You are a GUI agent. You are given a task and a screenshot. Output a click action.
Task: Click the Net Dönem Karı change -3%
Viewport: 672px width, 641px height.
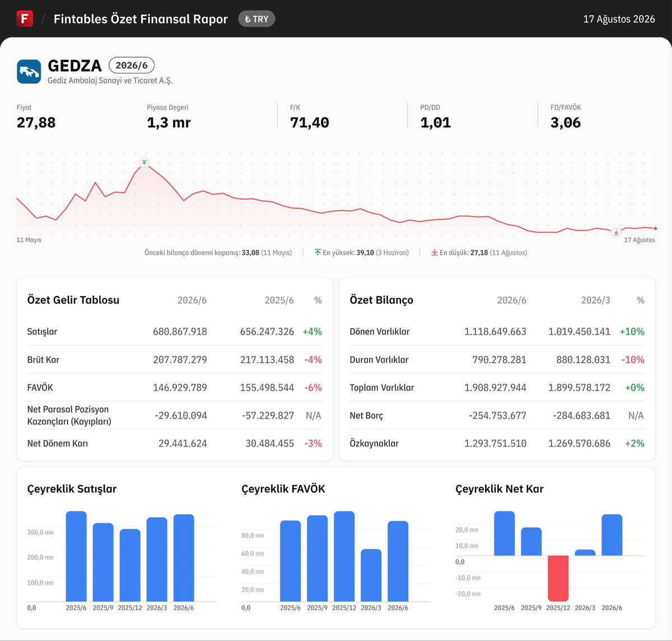coord(313,443)
